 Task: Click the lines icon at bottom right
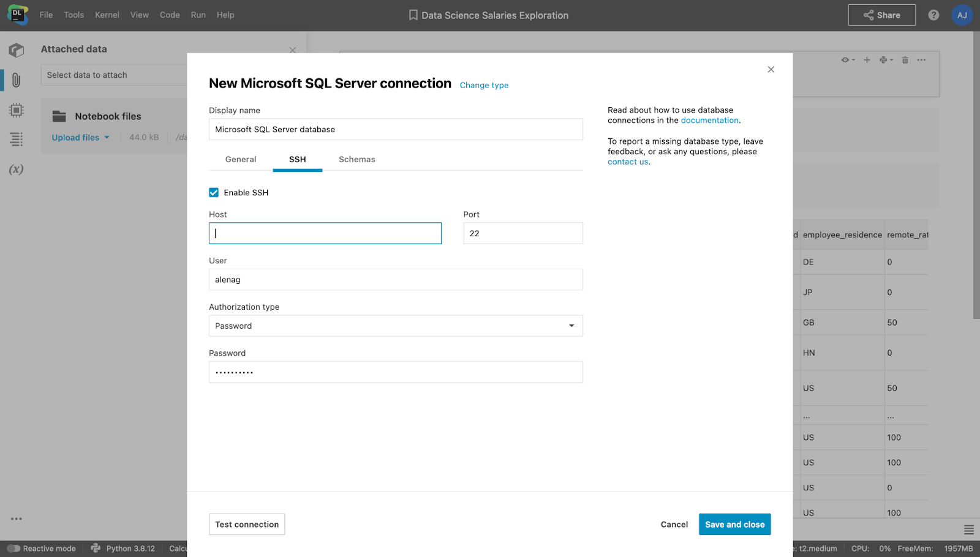pos(968,530)
